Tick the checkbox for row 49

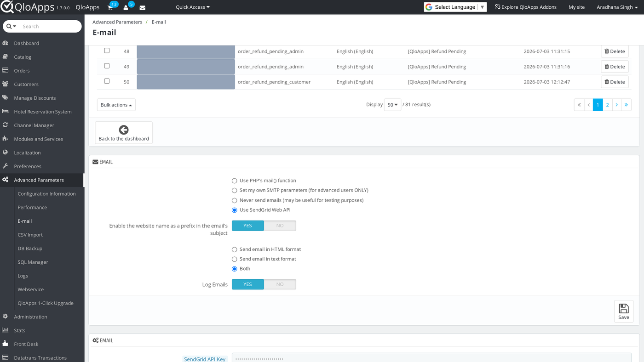[107, 66]
